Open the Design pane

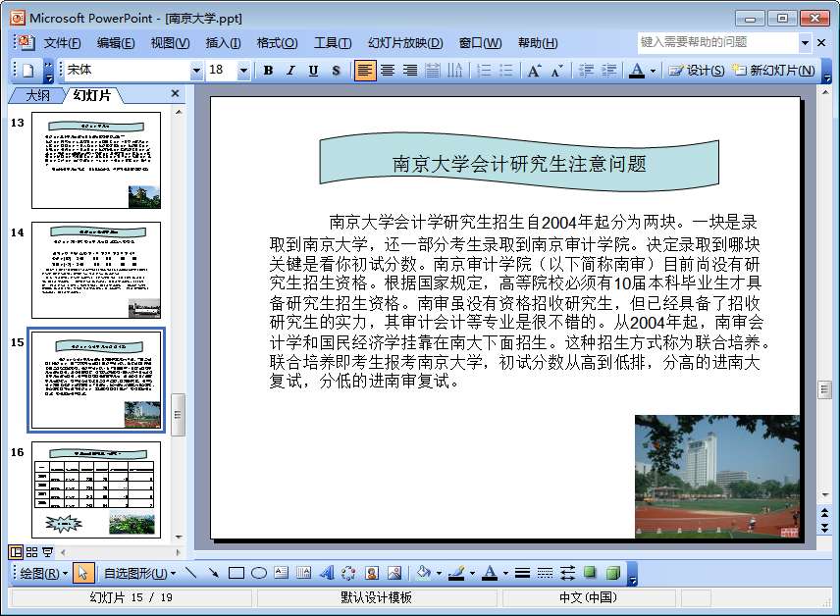[697, 71]
